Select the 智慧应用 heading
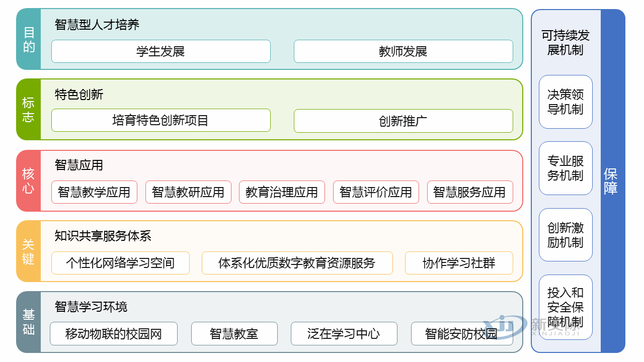 79,165
